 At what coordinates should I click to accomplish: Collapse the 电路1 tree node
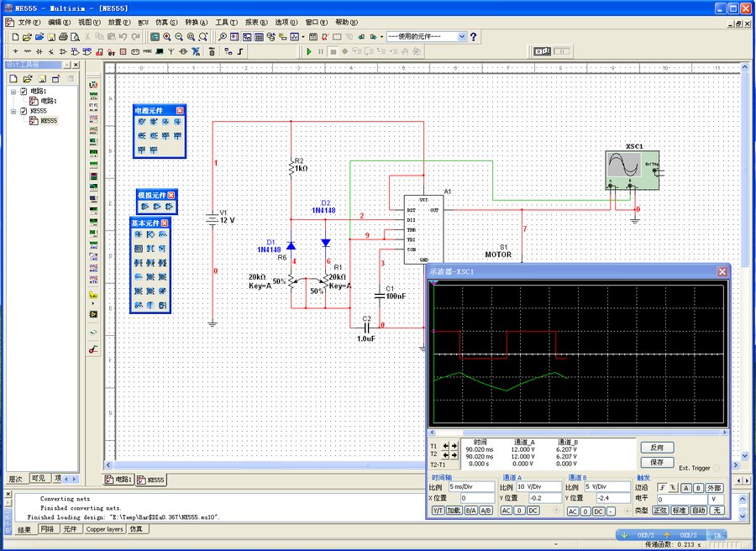[13, 91]
